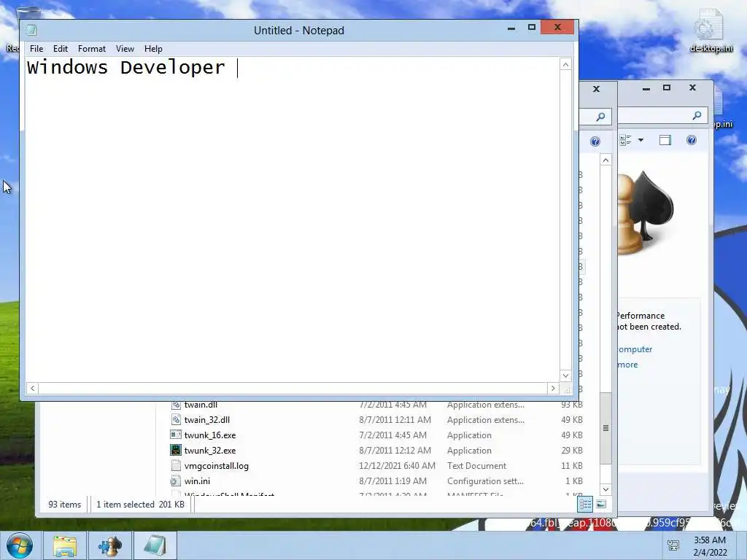Click Notepad vertical scrollbar down arrow
The height and width of the screenshot is (560, 747).
pos(565,376)
